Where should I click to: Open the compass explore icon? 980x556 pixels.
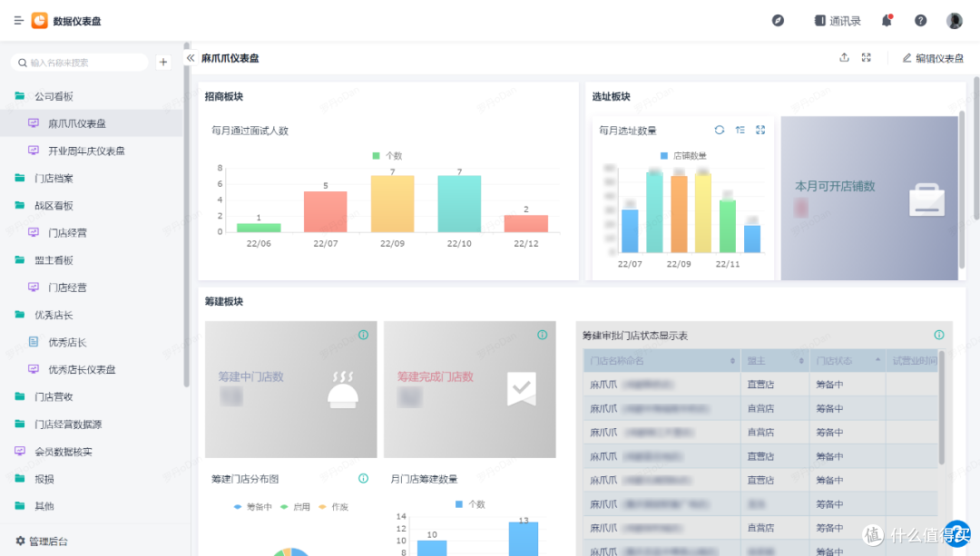tap(778, 21)
